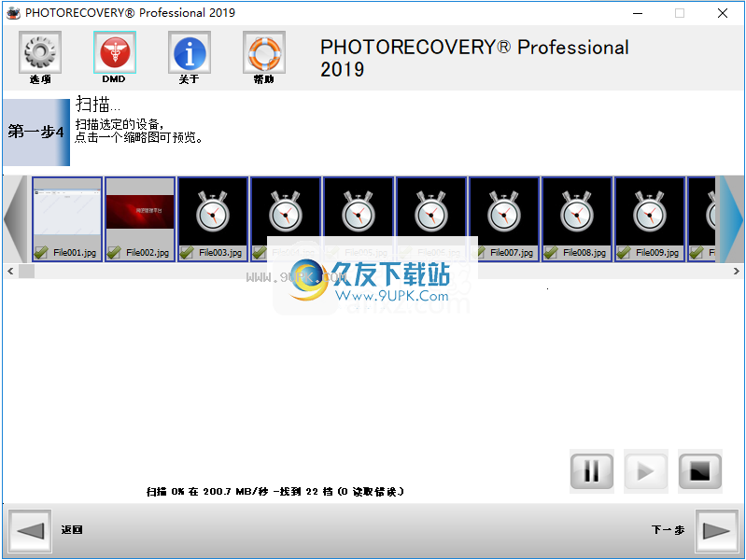Uncheck the File002.jpg checkmark

coord(114,253)
